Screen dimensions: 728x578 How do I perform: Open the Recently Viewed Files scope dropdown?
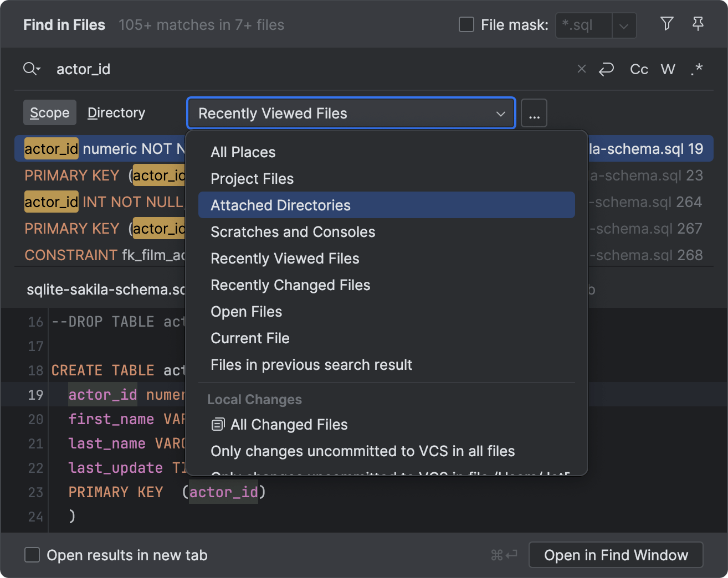(350, 113)
